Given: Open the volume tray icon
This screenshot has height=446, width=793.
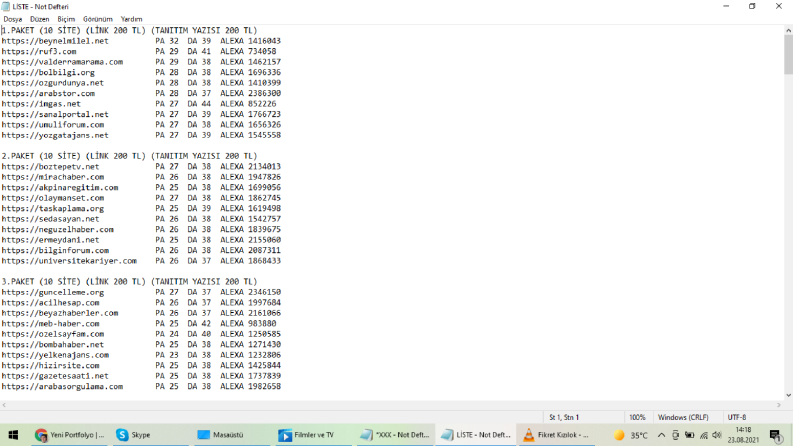Looking at the screenshot, I should pos(717,435).
